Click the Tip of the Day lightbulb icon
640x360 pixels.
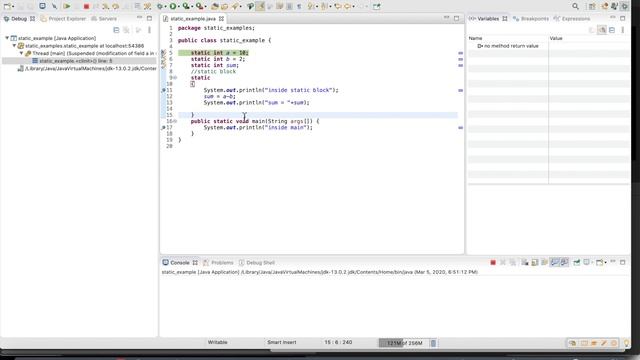627,343
